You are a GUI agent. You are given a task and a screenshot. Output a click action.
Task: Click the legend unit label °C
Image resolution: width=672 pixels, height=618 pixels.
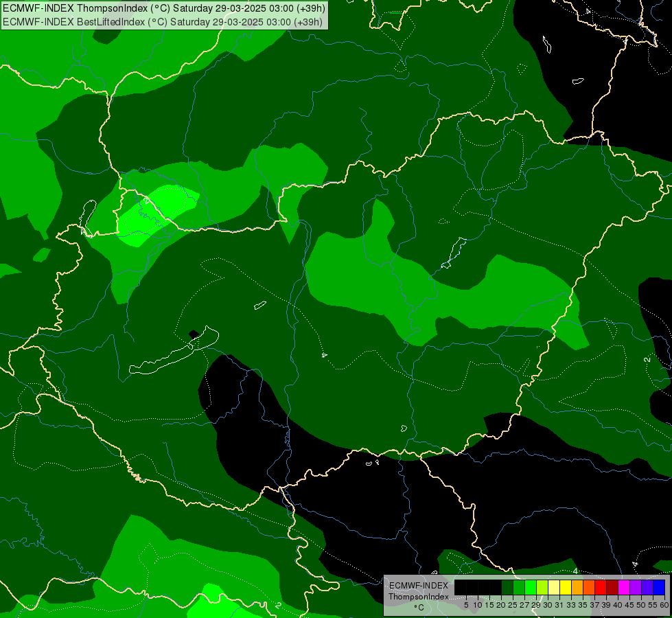419,607
